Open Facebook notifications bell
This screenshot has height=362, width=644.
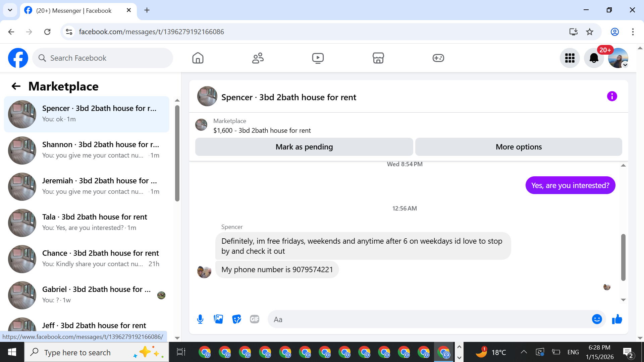click(594, 58)
